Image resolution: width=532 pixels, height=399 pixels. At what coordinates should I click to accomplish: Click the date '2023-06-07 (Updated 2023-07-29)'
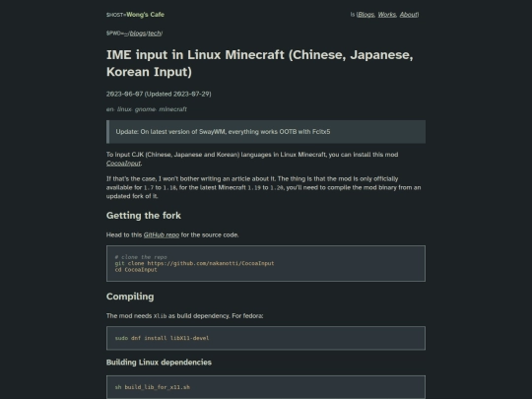(159, 94)
